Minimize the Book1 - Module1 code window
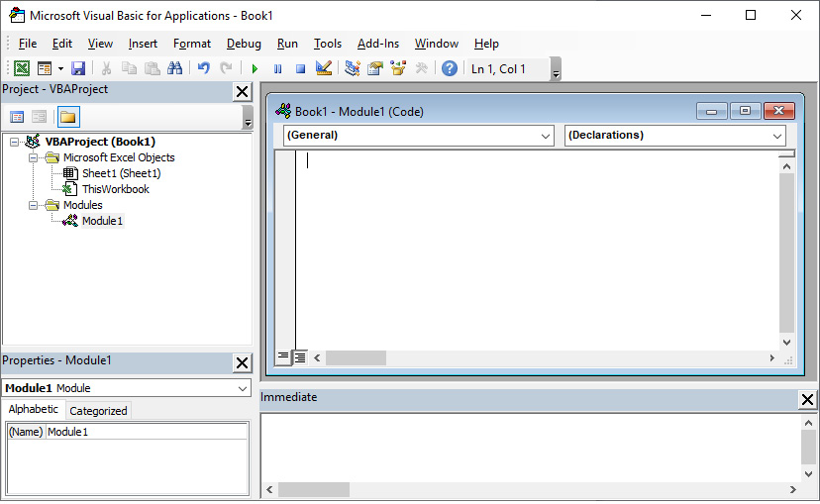This screenshot has height=504, width=820. click(712, 111)
